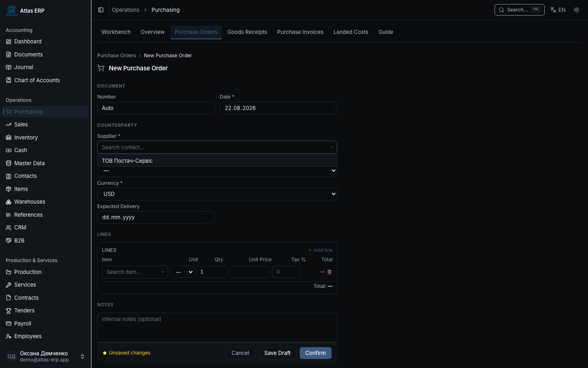Open the Purchase Invoices tab

(300, 32)
